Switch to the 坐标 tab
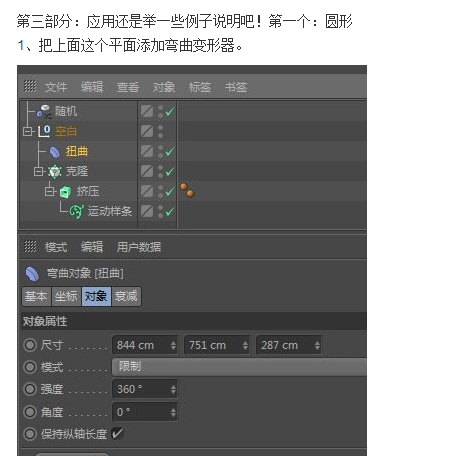This screenshot has height=456, width=460. [66, 296]
